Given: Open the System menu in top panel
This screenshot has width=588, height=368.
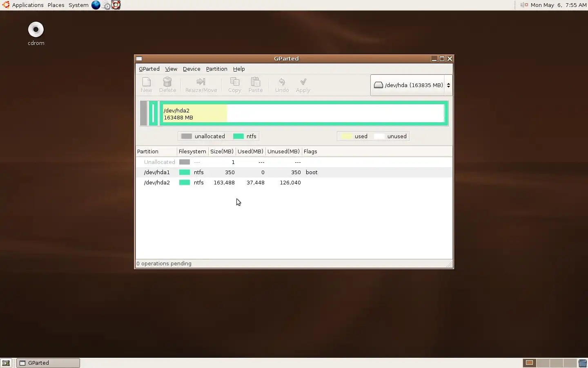Looking at the screenshot, I should click(x=78, y=5).
